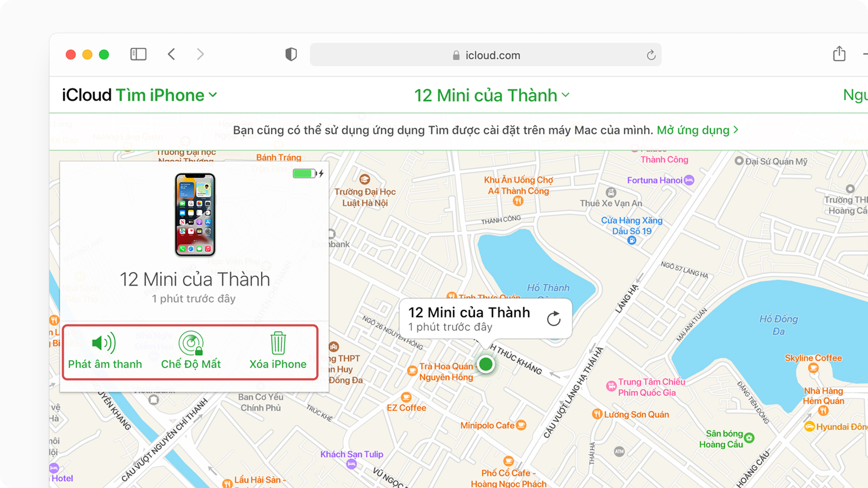Click the Hồ Đống Đa lake label
The image size is (868, 488).
779,325
